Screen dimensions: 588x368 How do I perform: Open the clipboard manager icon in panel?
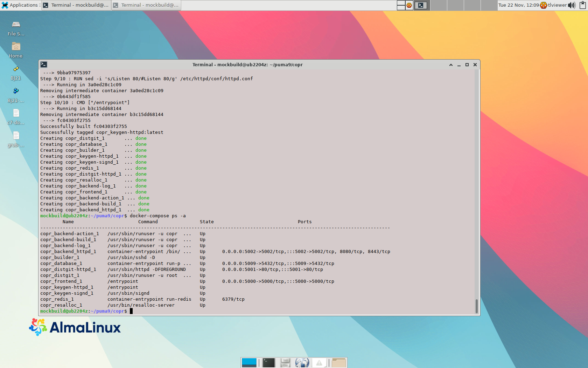(x=583, y=5)
